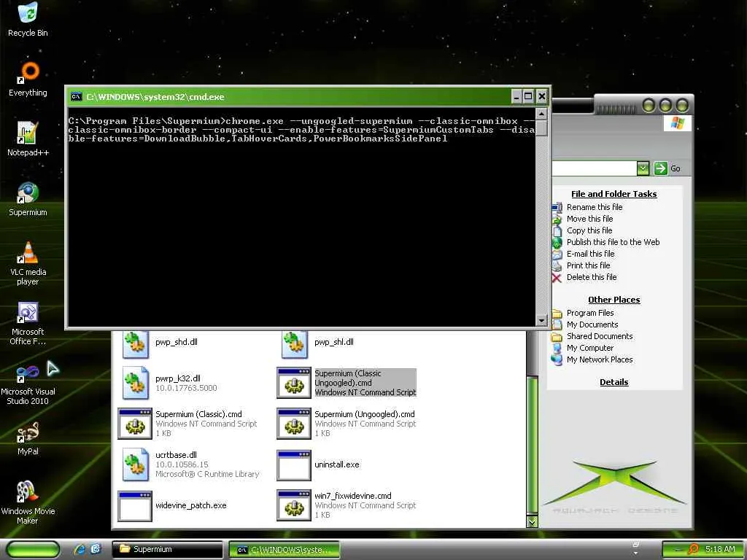Viewport: 747px width, 560px height.
Task: Click the cmd window title bar icon
Action: [76, 97]
